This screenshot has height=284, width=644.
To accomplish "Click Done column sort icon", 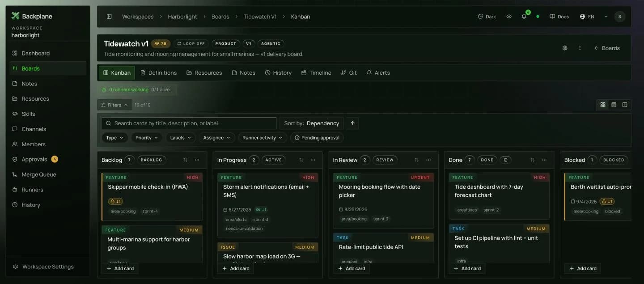I will point(532,160).
